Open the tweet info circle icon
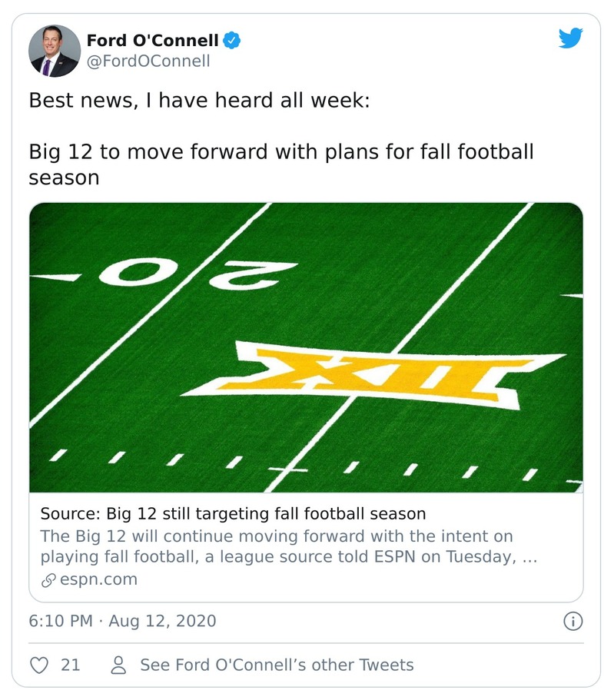This screenshot has width=614, height=700. click(573, 621)
